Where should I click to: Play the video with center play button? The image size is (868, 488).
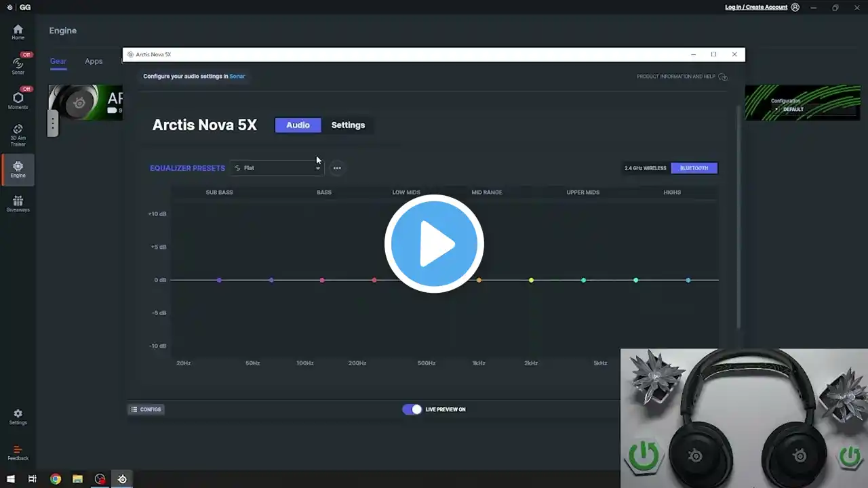click(434, 243)
